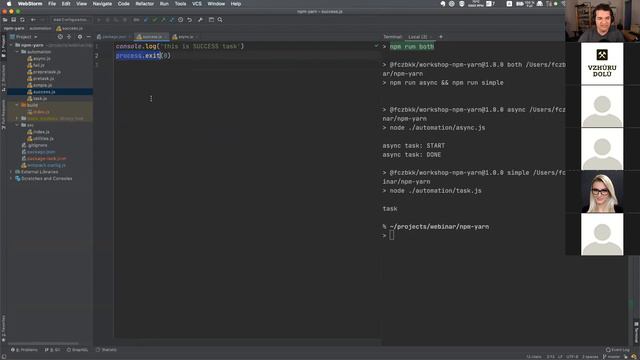Click the Rollback revert arrow icon

tap(189, 20)
